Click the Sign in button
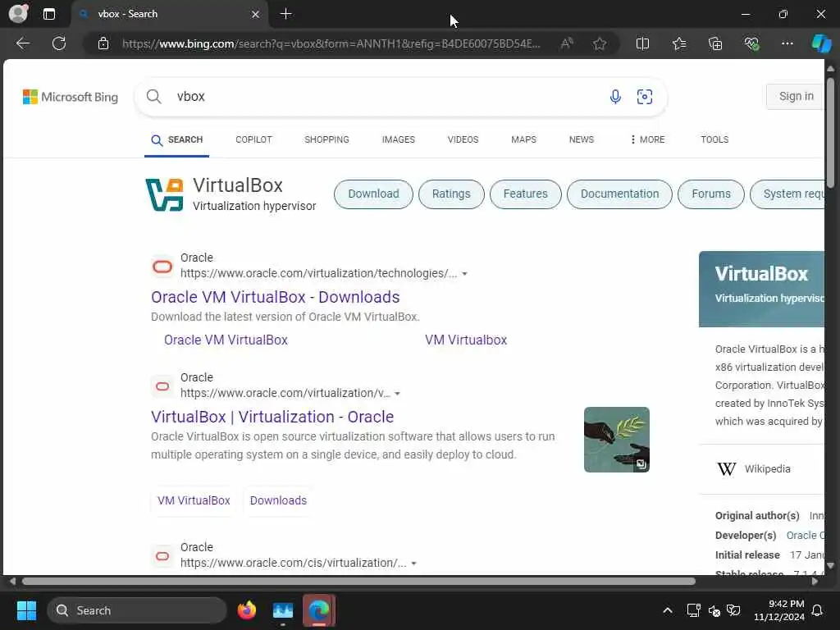The height and width of the screenshot is (630, 840). pyautogui.click(x=796, y=97)
